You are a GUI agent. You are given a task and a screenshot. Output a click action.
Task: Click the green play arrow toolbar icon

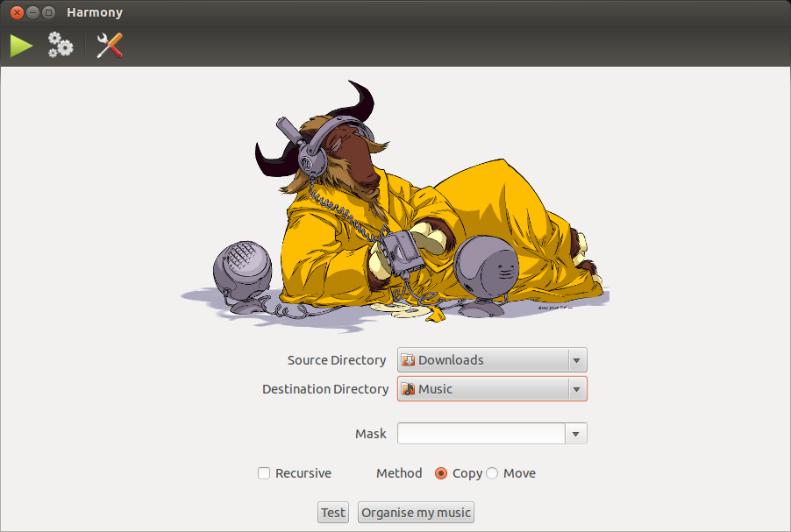21,46
